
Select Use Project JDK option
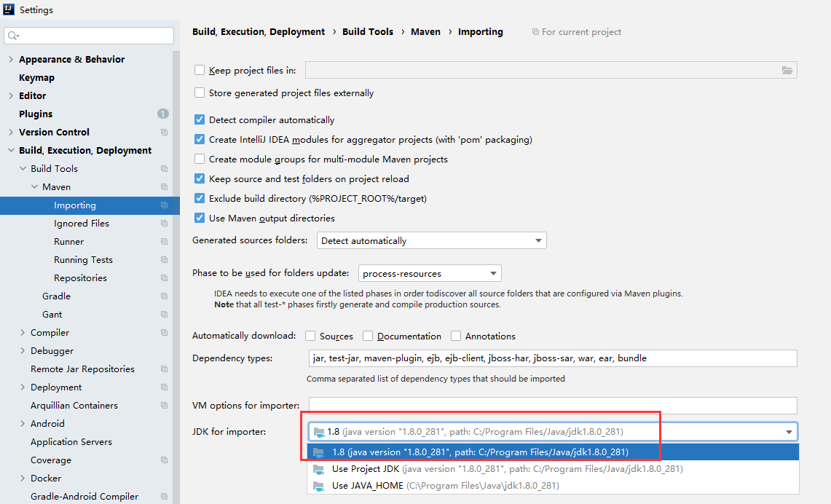coord(553,469)
